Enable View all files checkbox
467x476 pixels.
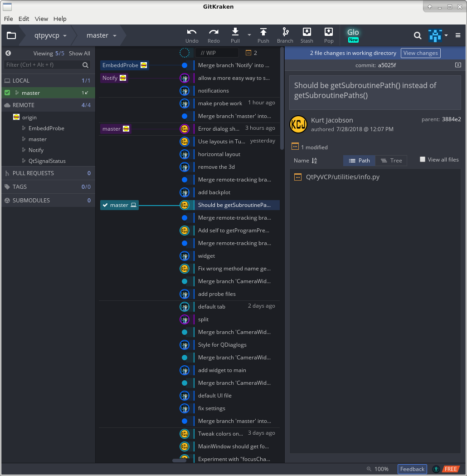coord(423,159)
